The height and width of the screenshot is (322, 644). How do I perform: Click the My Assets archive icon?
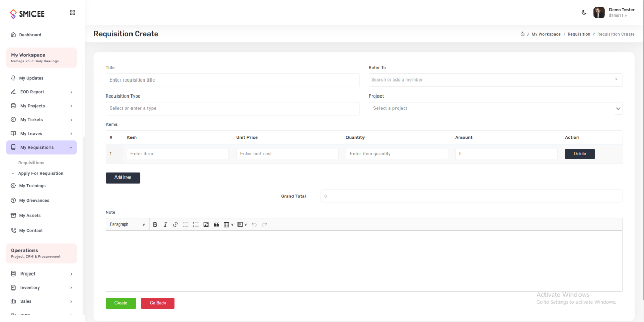[x=13, y=216]
